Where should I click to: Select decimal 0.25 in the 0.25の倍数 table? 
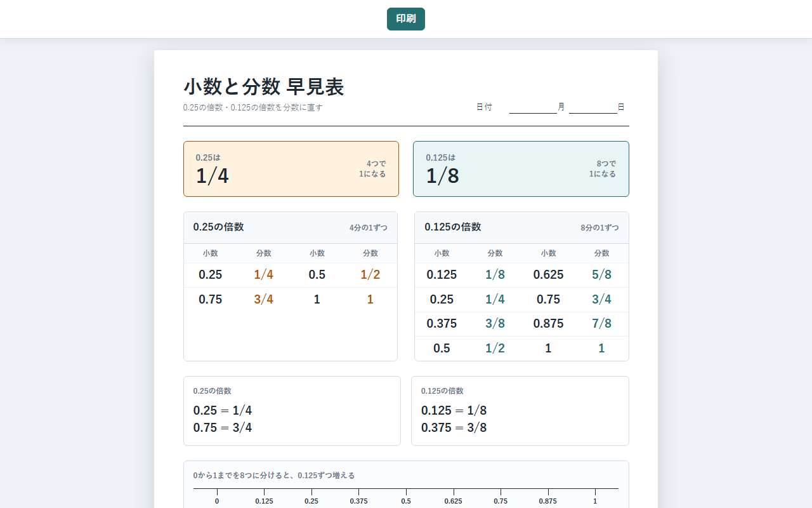click(211, 275)
